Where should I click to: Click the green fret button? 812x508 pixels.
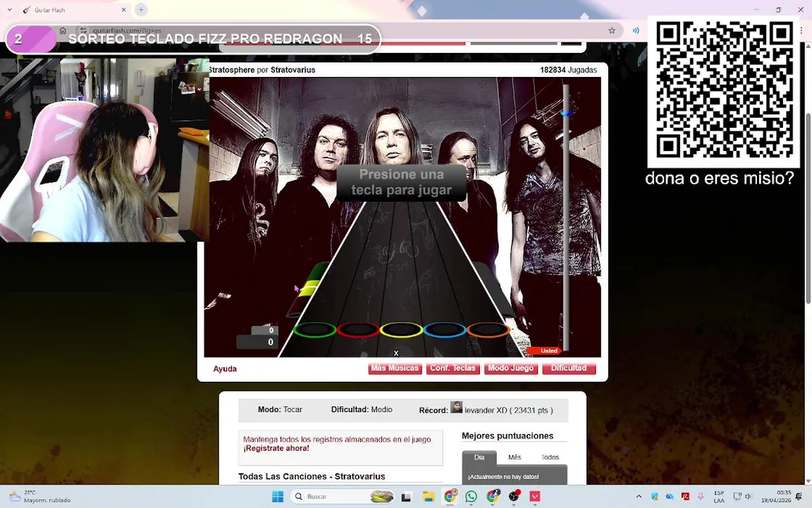pyautogui.click(x=314, y=329)
